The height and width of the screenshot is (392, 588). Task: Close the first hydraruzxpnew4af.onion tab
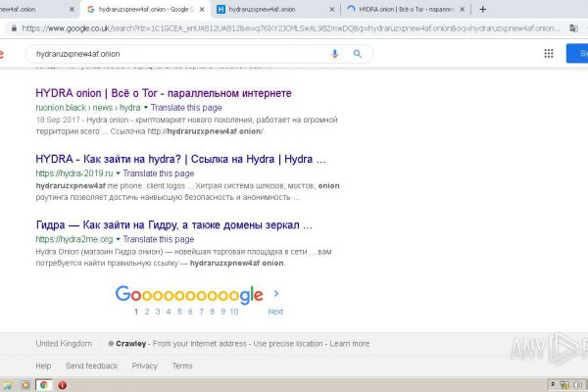point(73,8)
